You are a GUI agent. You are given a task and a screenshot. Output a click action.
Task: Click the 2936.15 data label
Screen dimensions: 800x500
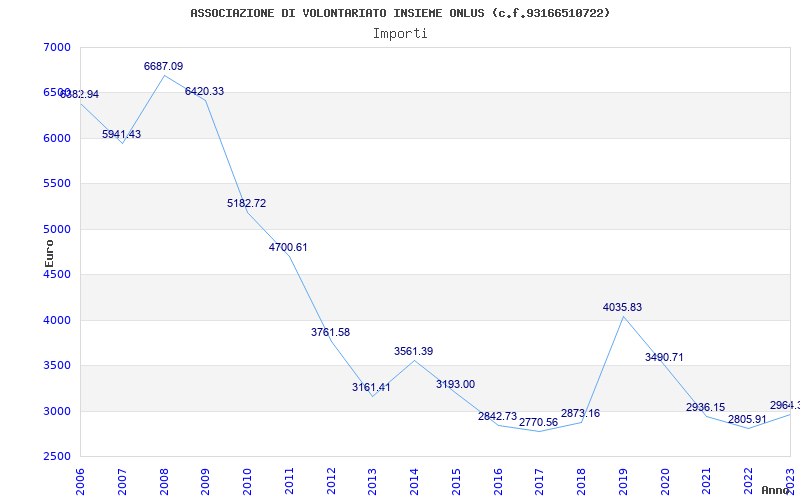tap(705, 407)
